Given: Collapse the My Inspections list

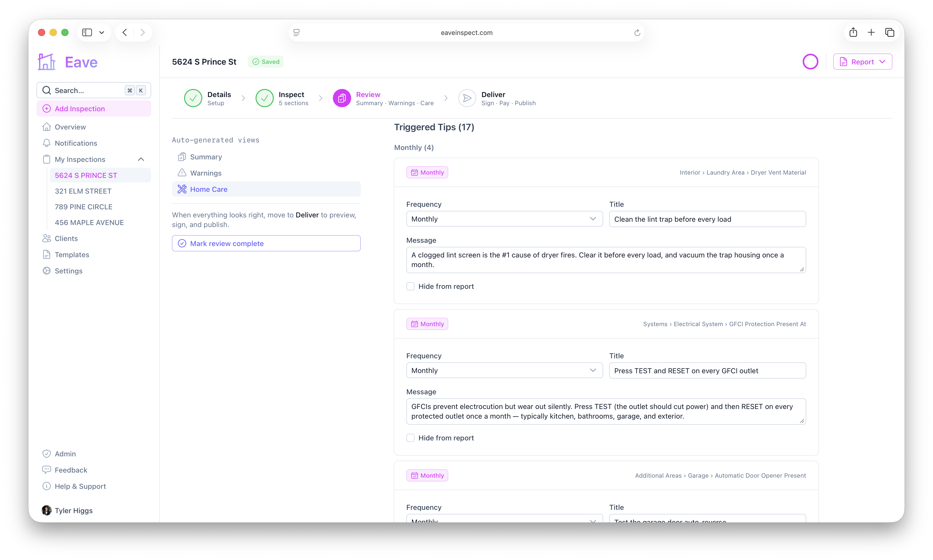Looking at the screenshot, I should pyautogui.click(x=141, y=159).
